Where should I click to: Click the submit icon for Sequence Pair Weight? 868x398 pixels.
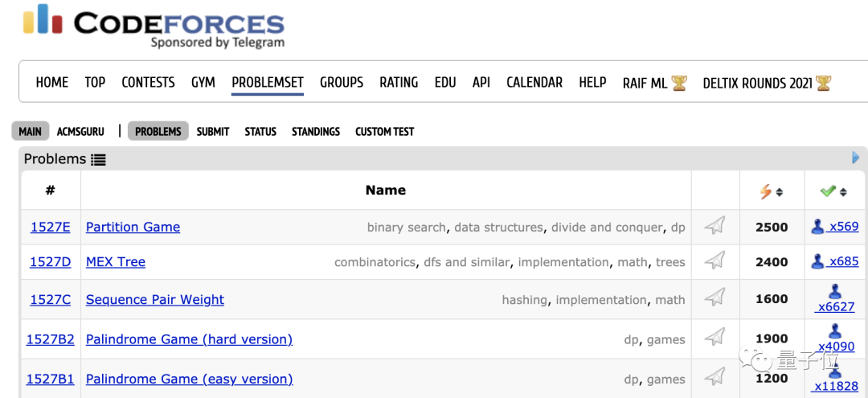pos(714,298)
